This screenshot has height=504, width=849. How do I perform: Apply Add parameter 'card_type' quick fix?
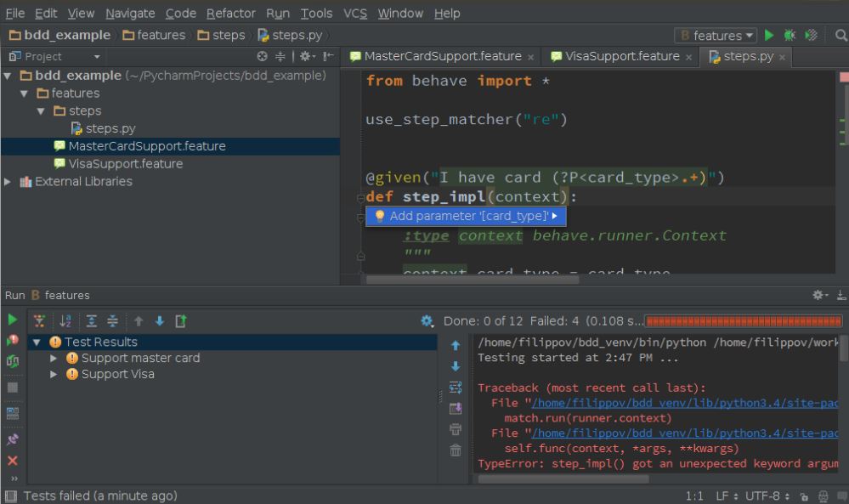point(466,216)
